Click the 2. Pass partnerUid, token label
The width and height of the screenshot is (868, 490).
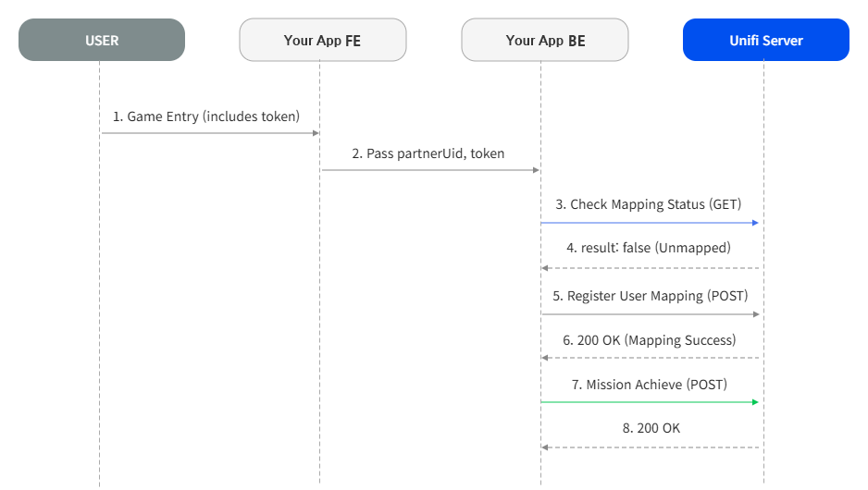pyautogui.click(x=428, y=153)
